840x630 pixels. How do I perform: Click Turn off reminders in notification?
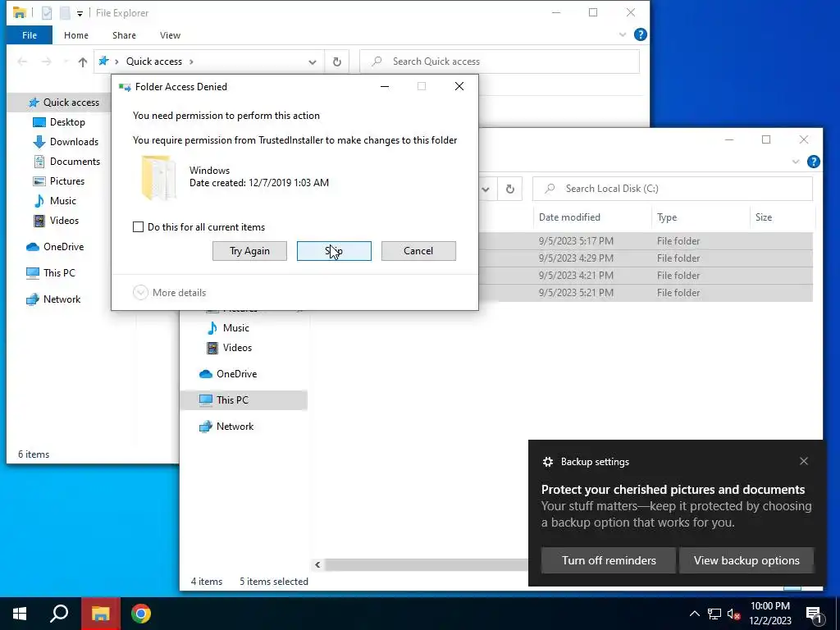click(609, 560)
